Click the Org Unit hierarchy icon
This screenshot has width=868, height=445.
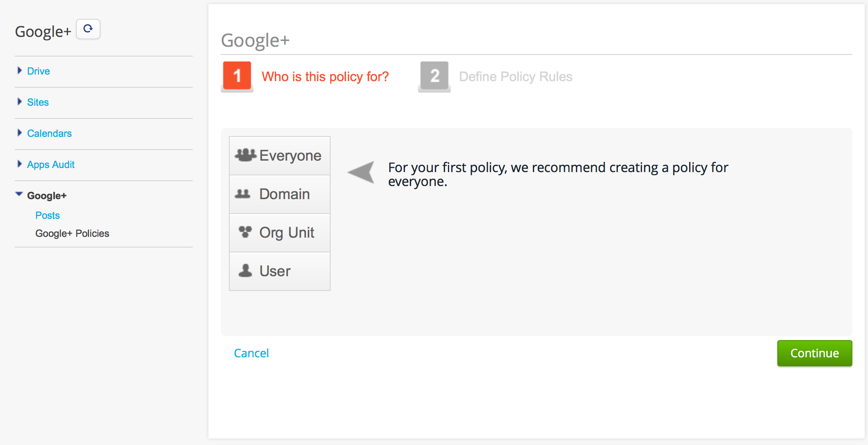click(245, 232)
